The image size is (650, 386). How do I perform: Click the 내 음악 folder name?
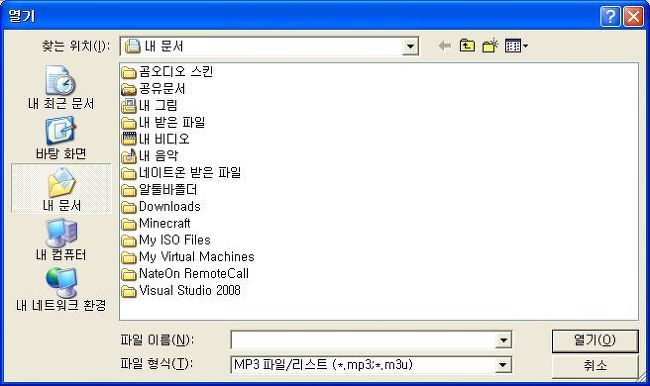click(x=158, y=156)
